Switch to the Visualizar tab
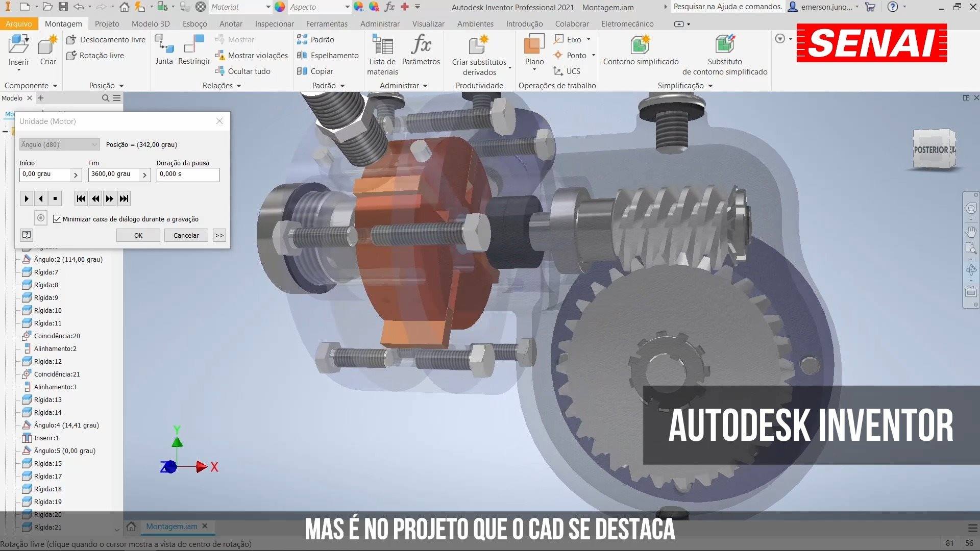The image size is (980, 551). click(x=428, y=23)
